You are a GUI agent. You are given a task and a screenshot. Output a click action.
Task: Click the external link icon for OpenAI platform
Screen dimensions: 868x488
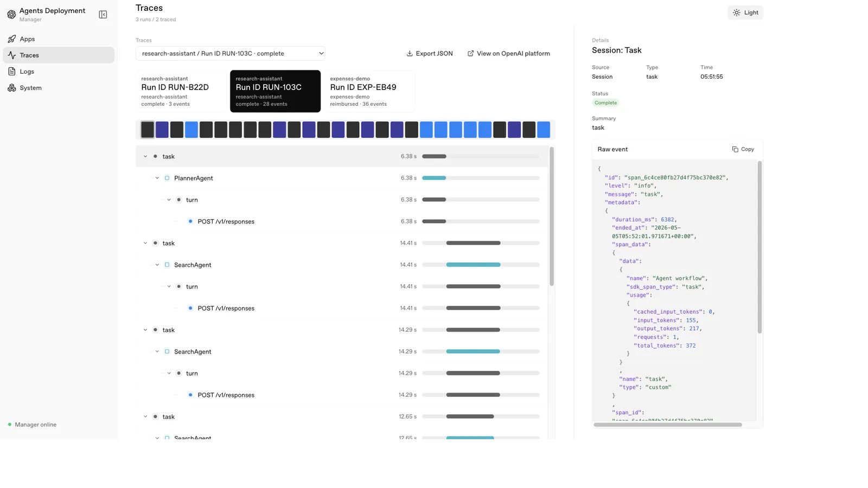pyautogui.click(x=470, y=54)
